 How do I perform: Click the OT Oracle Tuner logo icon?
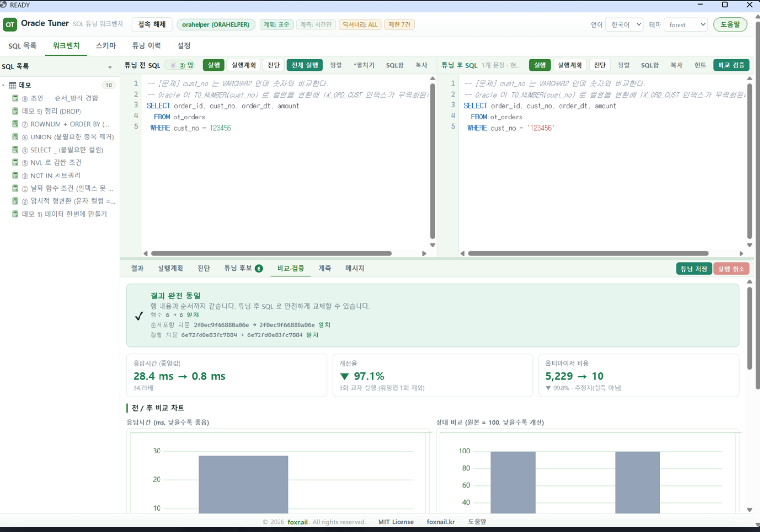(10, 24)
